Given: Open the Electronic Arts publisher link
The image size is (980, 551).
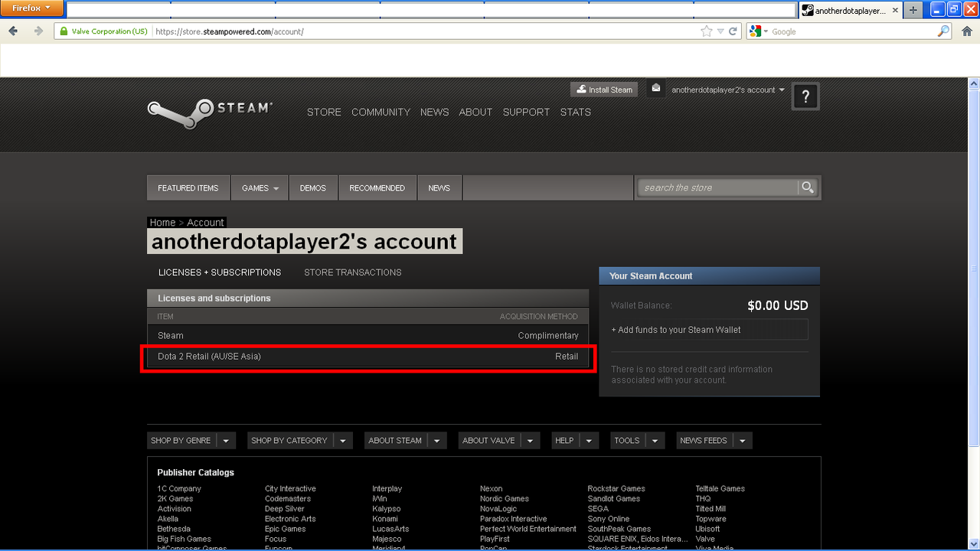Looking at the screenshot, I should pos(290,519).
